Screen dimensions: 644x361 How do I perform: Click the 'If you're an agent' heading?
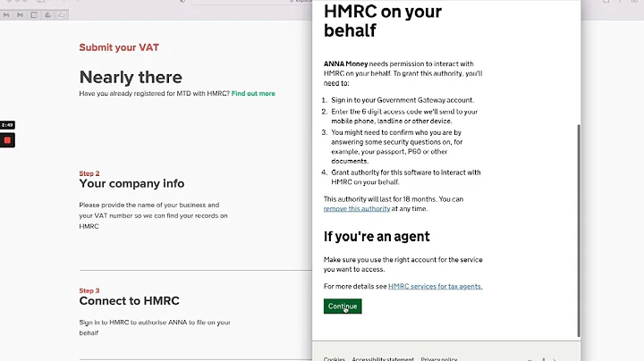pos(377,236)
